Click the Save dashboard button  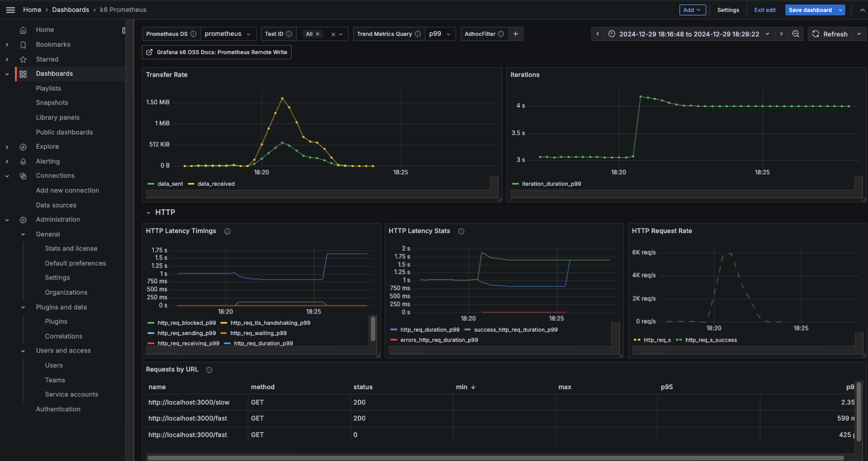[810, 10]
